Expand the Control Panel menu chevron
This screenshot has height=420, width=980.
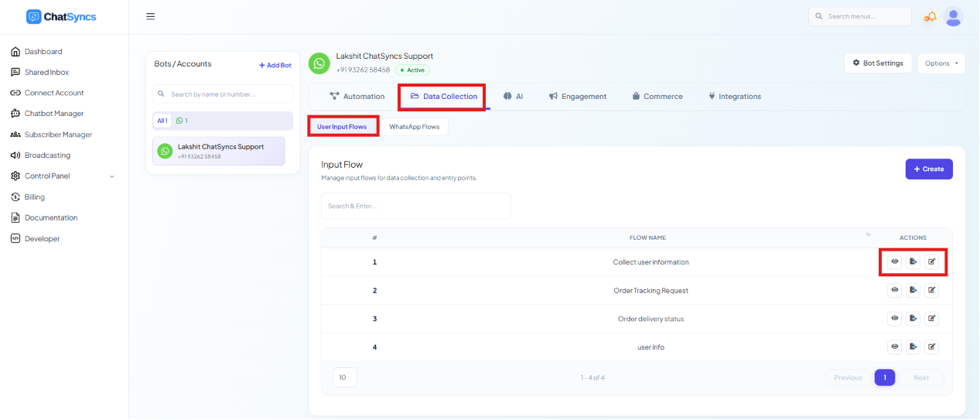[112, 176]
